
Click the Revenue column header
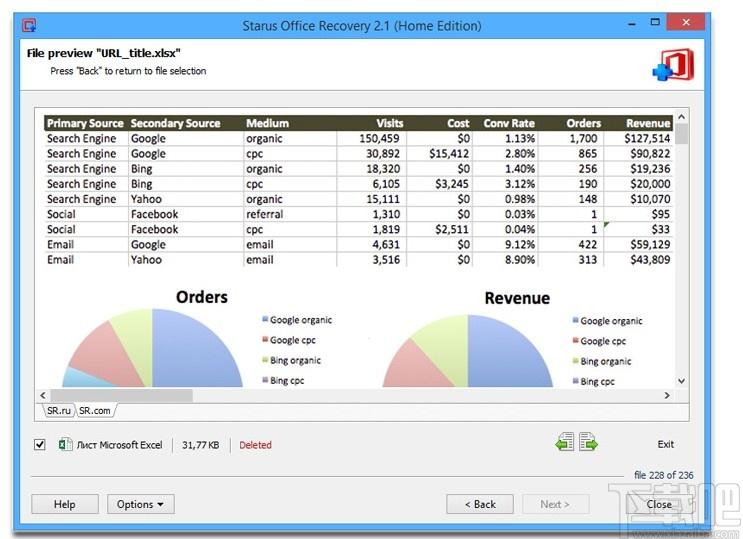(648, 123)
